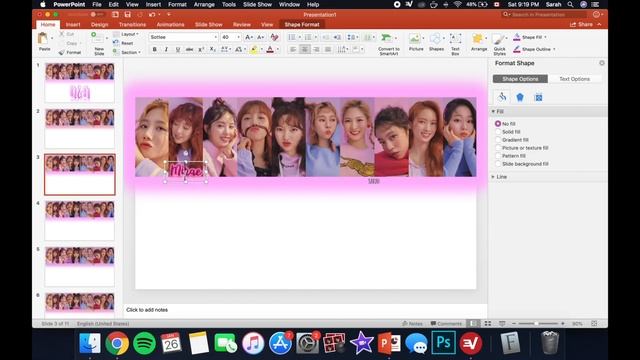This screenshot has width=640, height=360.
Task: Collapse the Fill section
Action: pyautogui.click(x=493, y=111)
